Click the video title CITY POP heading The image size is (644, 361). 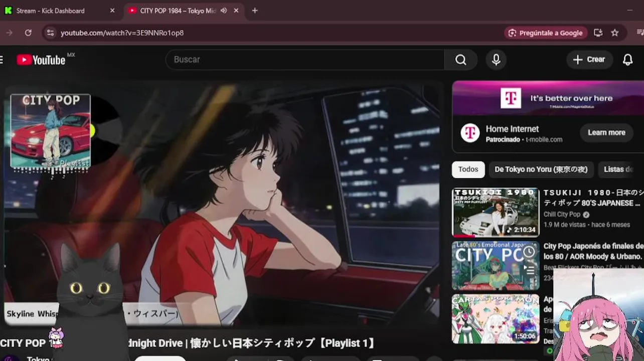click(187, 343)
